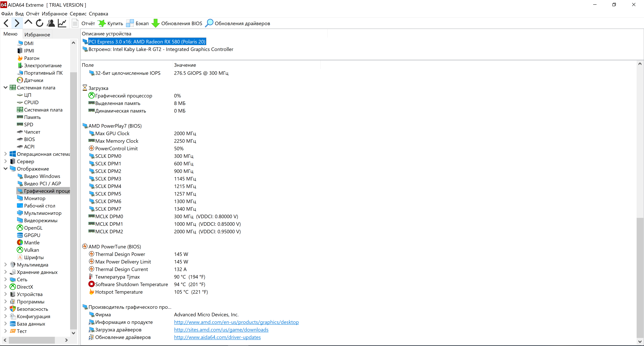644x346 pixels.
Task: Select the GPGPU tree item
Action: (29, 235)
